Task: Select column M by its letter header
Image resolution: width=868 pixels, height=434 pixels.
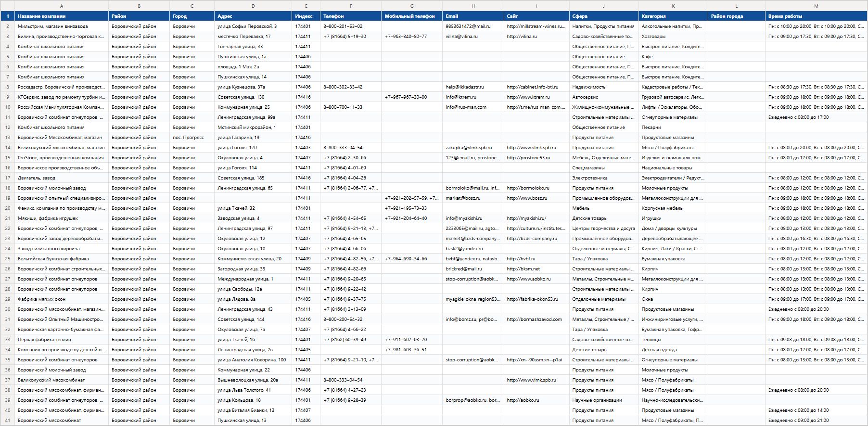Action: point(816,6)
